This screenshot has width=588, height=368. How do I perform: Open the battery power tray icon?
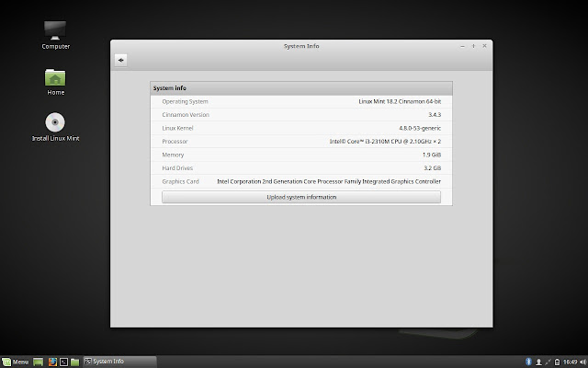click(x=558, y=362)
